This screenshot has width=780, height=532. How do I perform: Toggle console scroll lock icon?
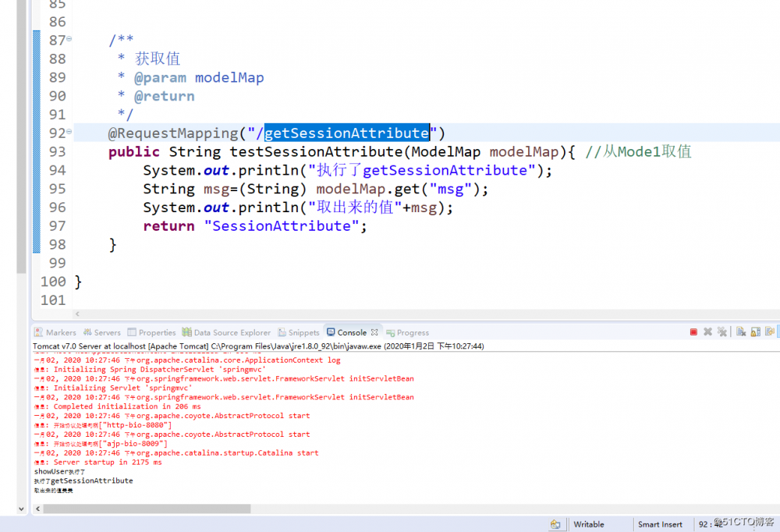pos(756,332)
